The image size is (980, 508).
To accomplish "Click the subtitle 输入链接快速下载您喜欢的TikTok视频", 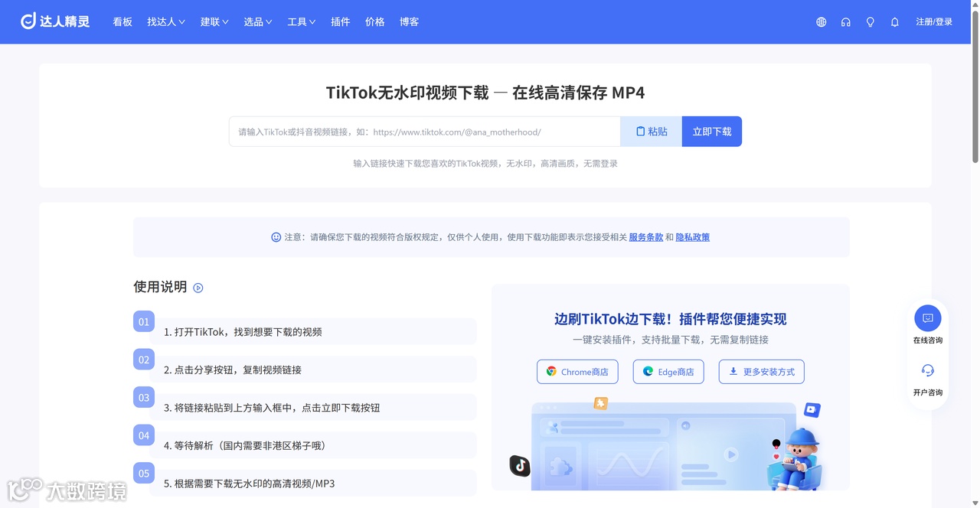I will pos(427,164).
